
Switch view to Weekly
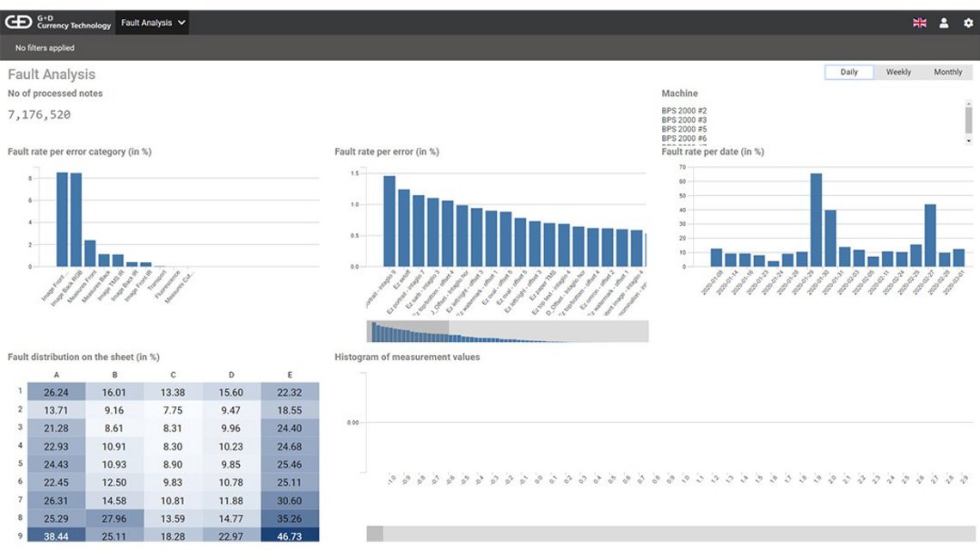coord(898,71)
